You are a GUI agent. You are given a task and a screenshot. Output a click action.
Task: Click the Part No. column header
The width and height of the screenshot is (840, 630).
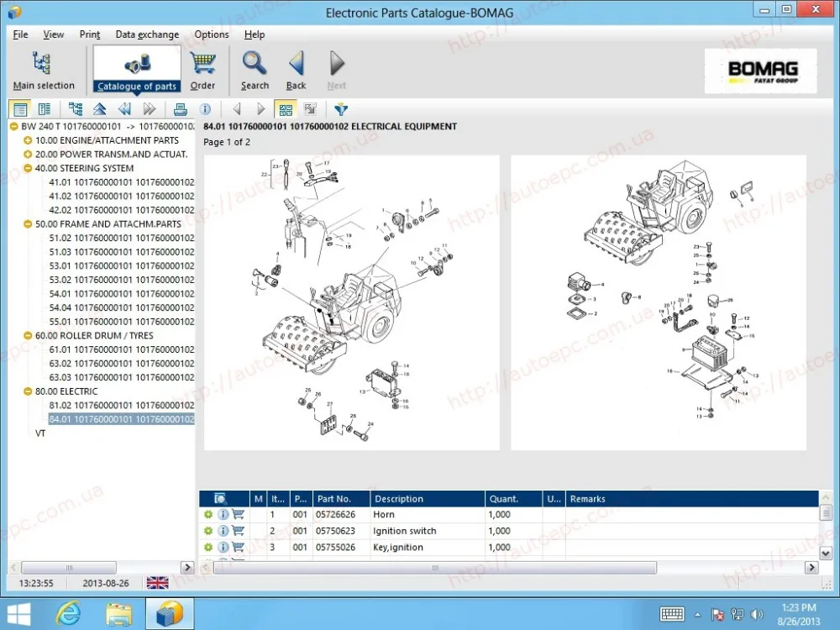341,499
